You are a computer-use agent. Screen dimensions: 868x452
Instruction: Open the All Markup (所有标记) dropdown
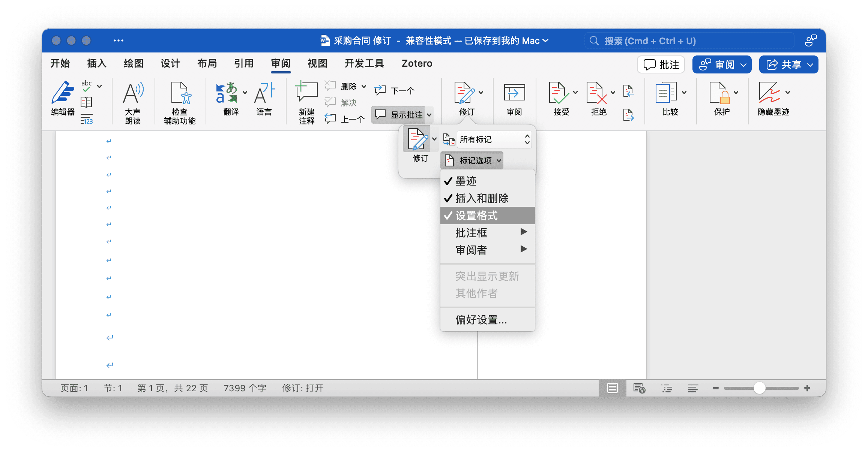(x=494, y=140)
